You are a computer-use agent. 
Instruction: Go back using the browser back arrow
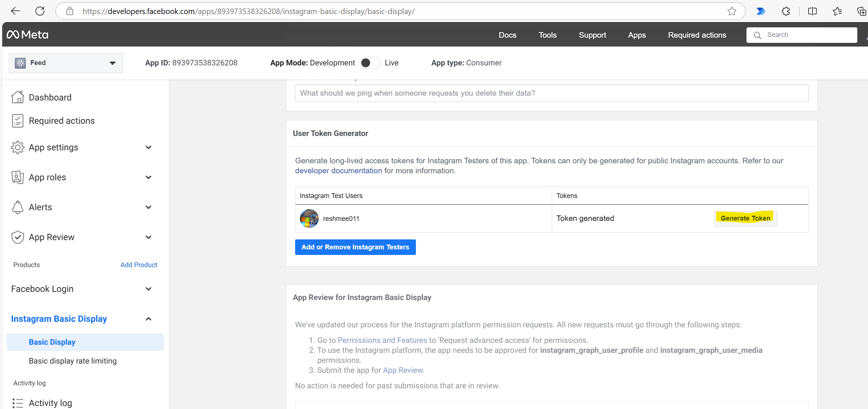(16, 11)
